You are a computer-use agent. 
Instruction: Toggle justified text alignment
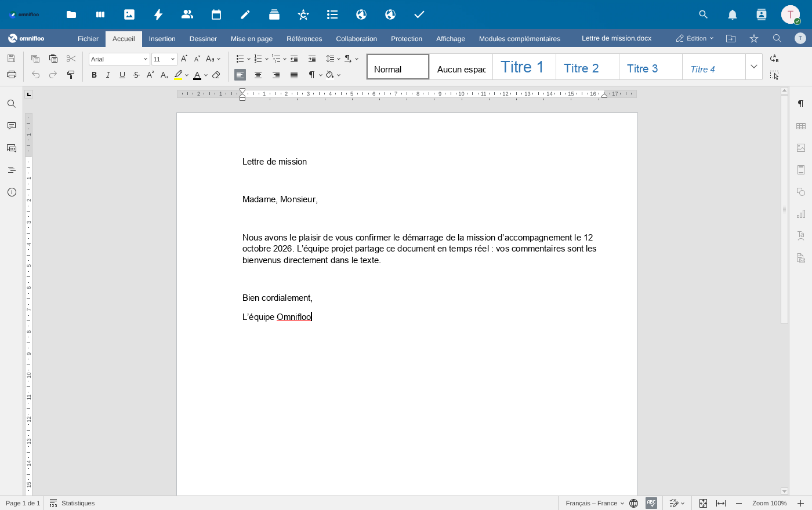click(294, 75)
